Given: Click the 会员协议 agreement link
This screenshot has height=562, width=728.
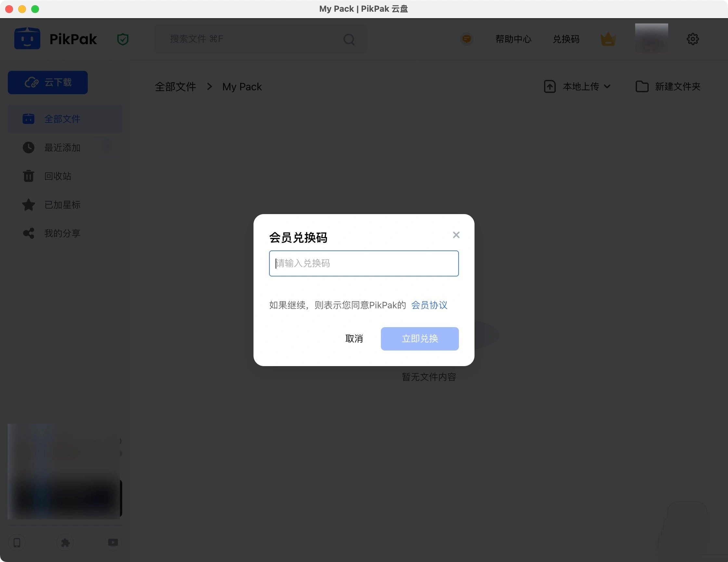Looking at the screenshot, I should 429,305.
